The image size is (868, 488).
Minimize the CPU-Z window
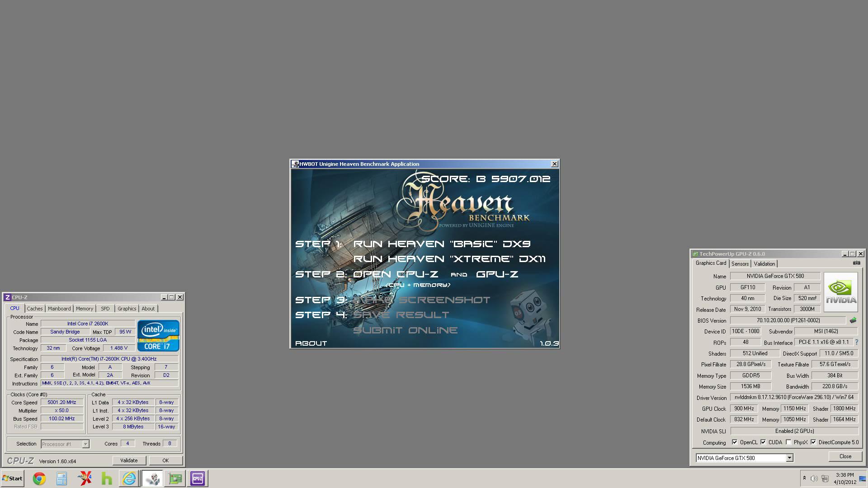164,297
